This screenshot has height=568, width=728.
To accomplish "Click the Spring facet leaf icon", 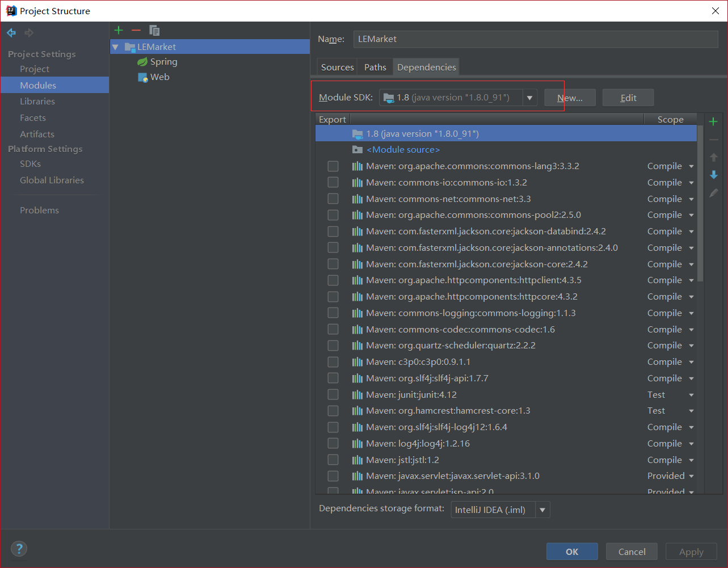I will click(x=142, y=62).
